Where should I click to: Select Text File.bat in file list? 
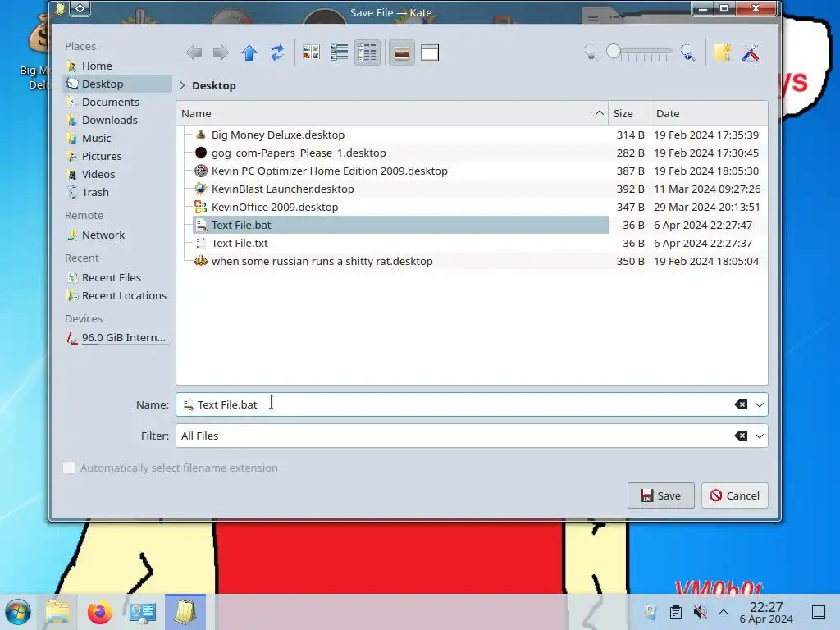pyautogui.click(x=400, y=225)
